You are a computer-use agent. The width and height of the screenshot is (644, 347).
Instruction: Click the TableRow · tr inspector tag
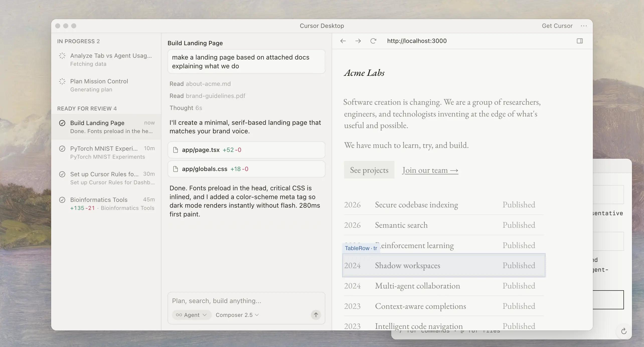[361, 248]
